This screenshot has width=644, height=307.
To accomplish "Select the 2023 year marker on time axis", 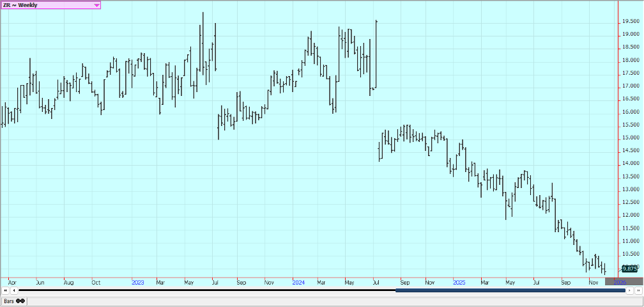I will pos(138,281).
